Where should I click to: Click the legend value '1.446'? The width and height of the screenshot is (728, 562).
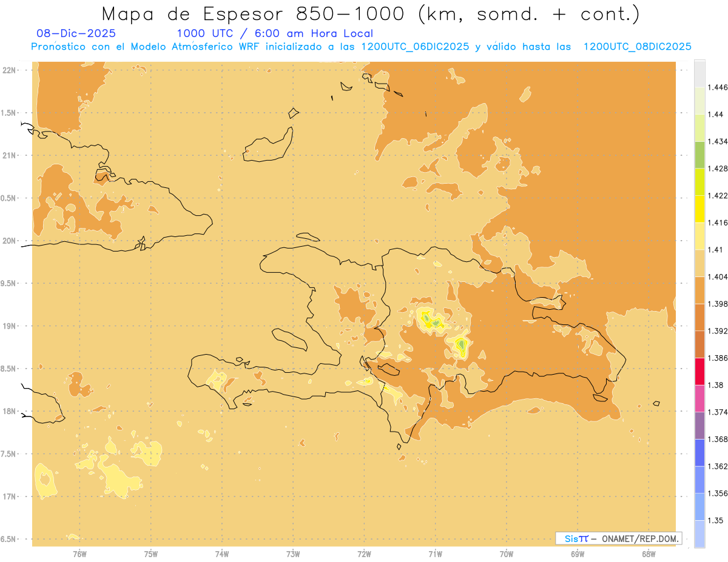pyautogui.click(x=718, y=87)
